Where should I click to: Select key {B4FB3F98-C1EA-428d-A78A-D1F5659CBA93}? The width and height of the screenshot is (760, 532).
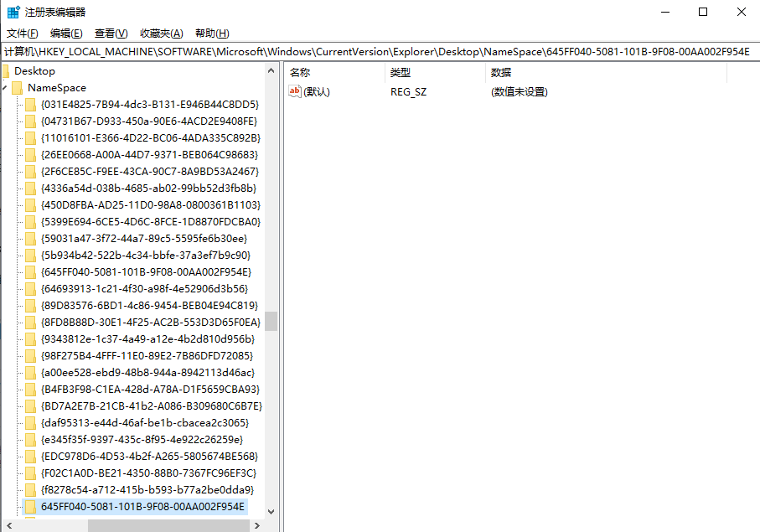tap(150, 390)
